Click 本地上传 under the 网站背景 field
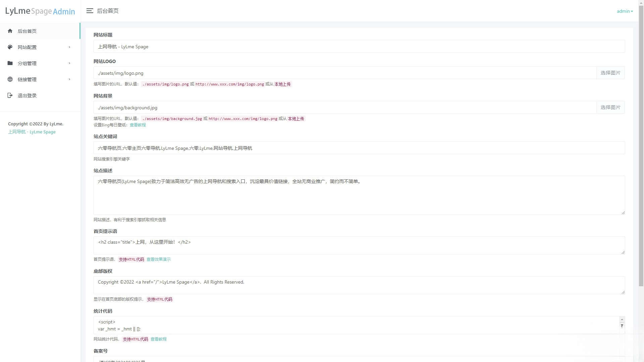The width and height of the screenshot is (644, 362). (x=296, y=119)
